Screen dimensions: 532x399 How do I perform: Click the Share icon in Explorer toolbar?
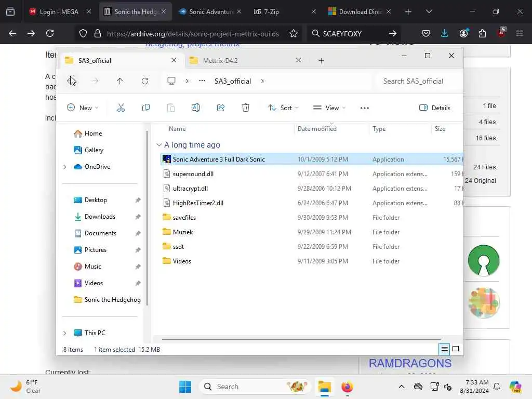220,108
